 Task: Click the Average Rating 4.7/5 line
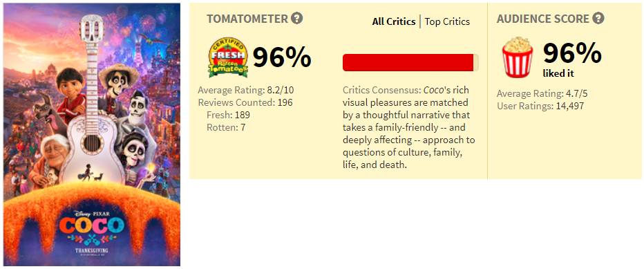coord(542,94)
